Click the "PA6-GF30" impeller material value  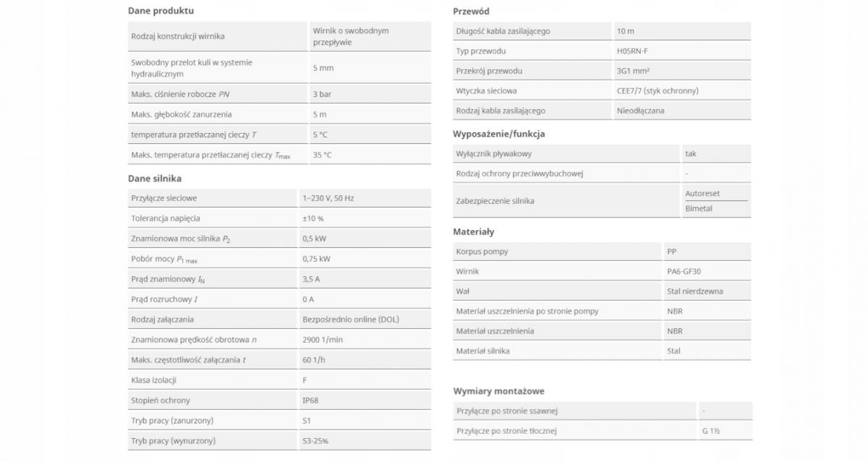684,272
